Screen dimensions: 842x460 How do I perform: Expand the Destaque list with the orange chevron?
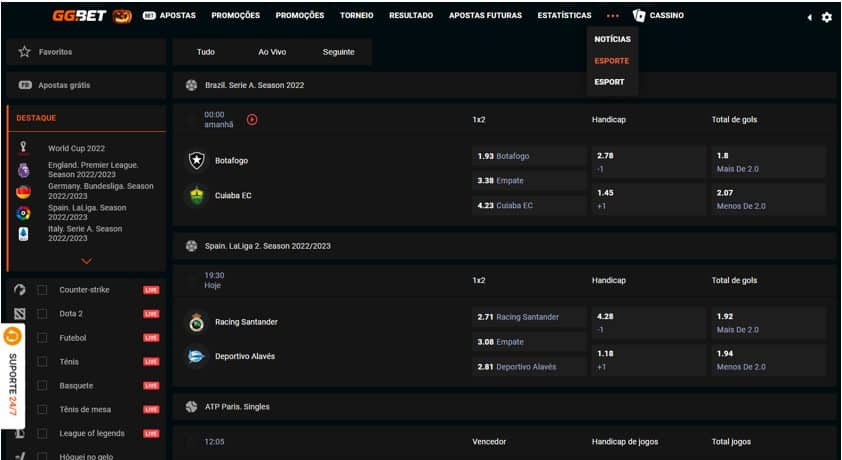86,261
